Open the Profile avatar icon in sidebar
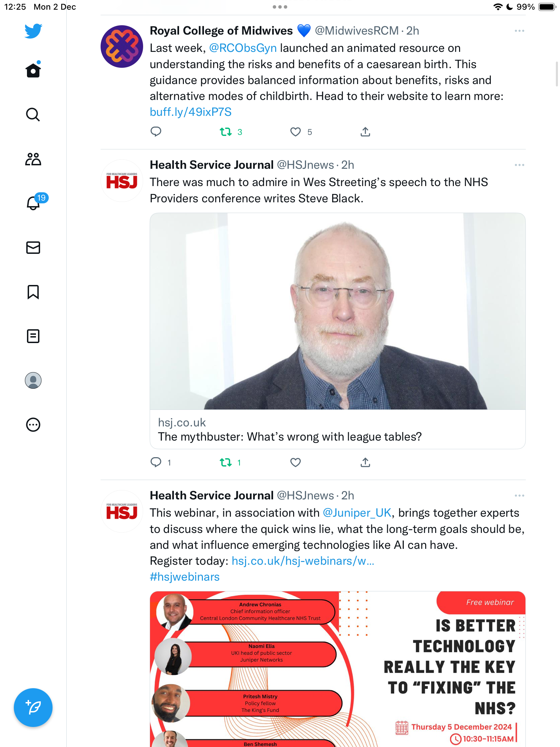 point(33,380)
